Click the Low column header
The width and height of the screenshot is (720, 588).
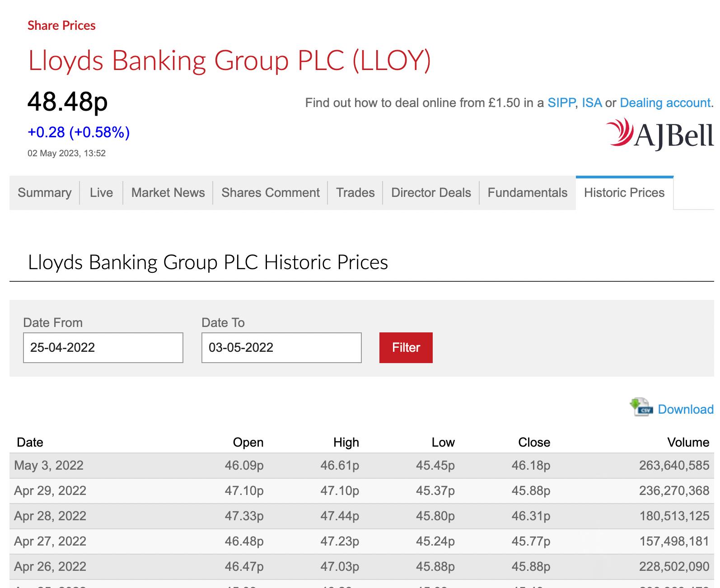pos(443,442)
